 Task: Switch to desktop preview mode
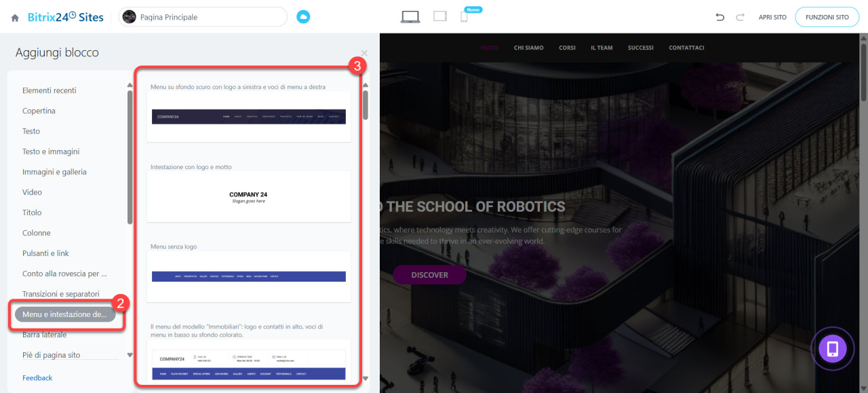(410, 17)
